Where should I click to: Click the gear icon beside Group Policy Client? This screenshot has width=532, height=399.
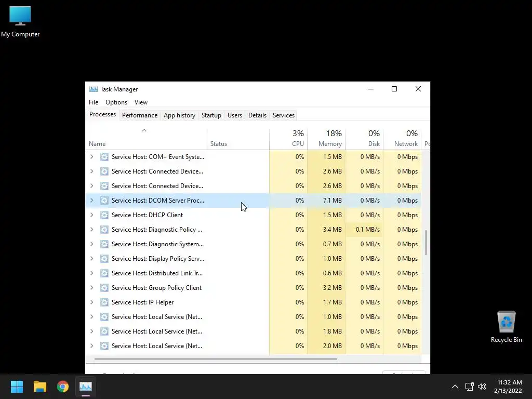click(x=104, y=288)
